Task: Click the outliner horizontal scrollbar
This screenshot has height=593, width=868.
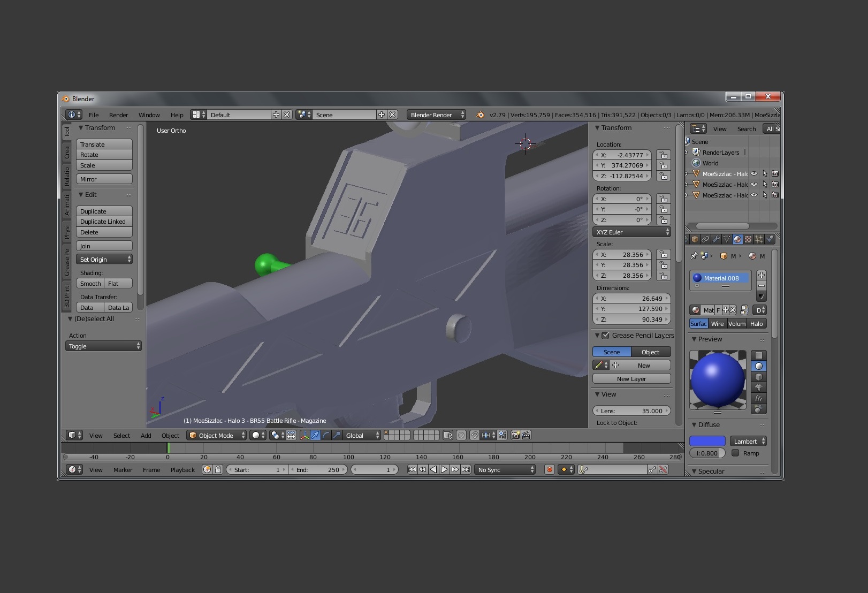Action: coord(722,226)
